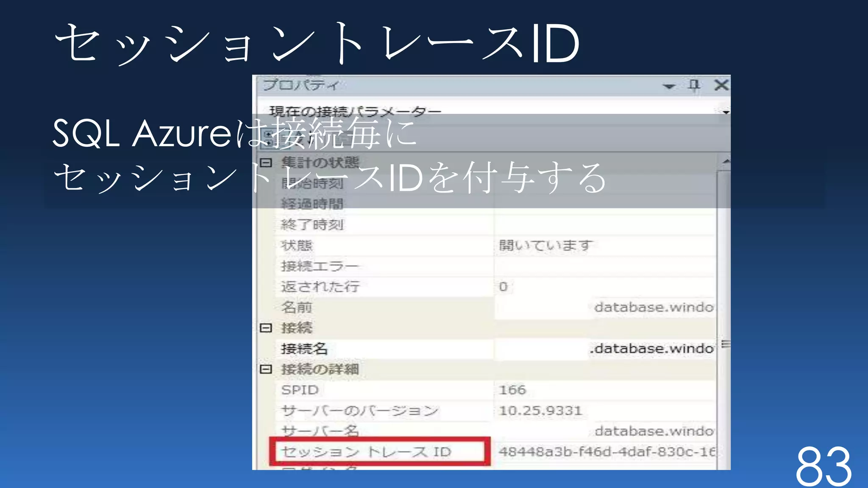Select the 経過時間 property row
Screen dimensions: 868x488
(496, 204)
